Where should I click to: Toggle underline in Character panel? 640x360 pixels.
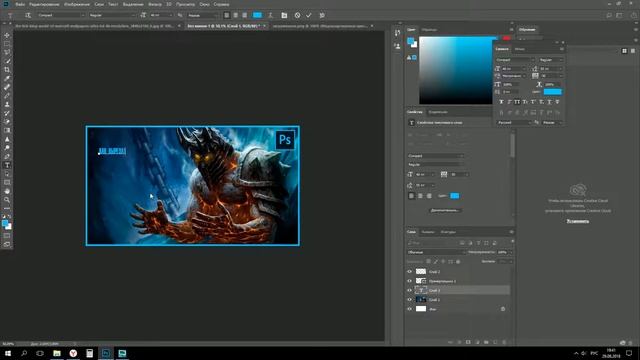point(549,102)
